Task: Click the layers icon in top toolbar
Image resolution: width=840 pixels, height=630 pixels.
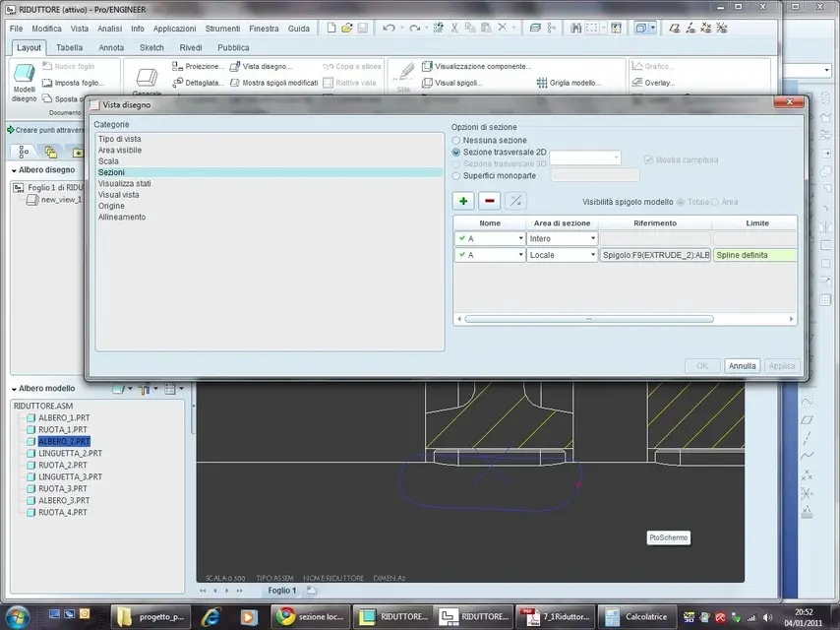Action: (535, 28)
